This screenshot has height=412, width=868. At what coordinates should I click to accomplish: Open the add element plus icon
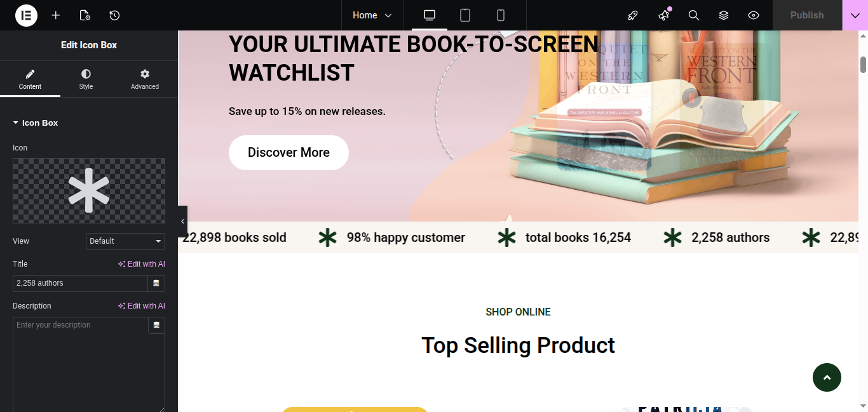(x=56, y=15)
